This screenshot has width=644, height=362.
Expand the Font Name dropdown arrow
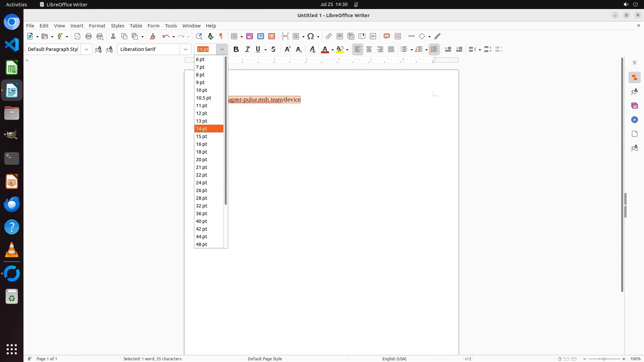pos(185,49)
